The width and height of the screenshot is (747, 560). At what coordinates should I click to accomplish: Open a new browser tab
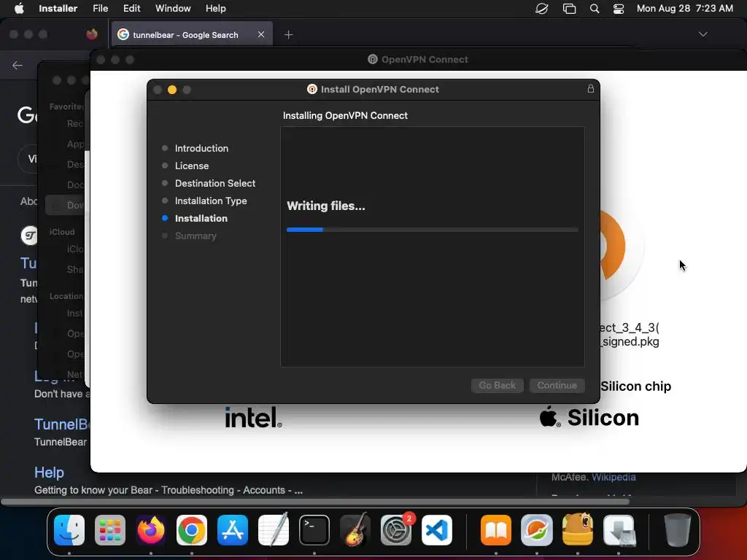(288, 34)
